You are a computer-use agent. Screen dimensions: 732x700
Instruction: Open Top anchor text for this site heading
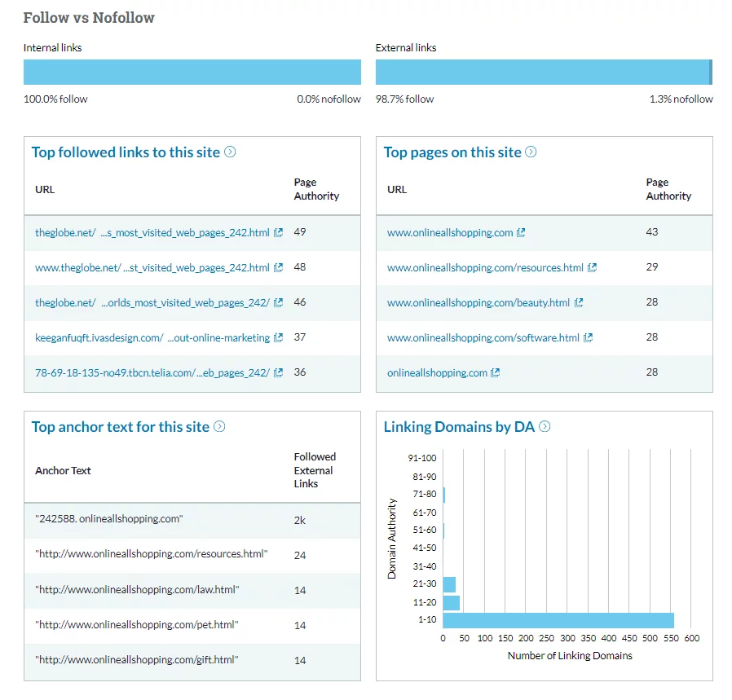click(121, 427)
